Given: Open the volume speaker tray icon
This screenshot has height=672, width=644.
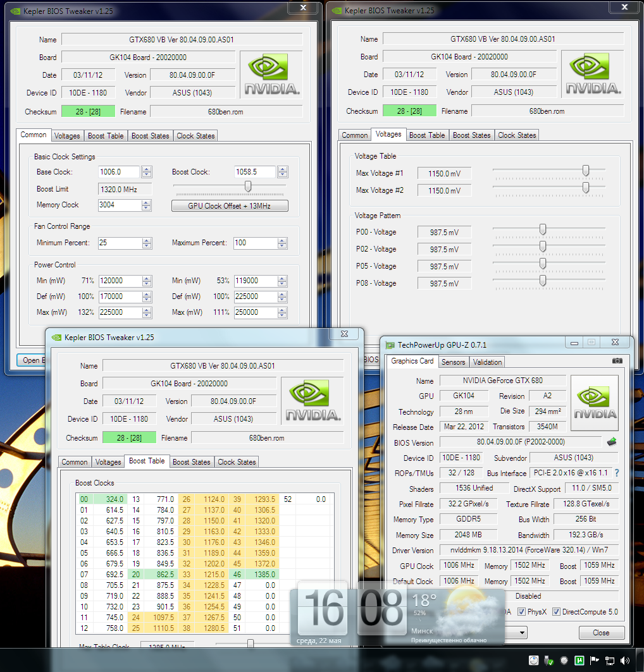Looking at the screenshot, I should coord(626,661).
